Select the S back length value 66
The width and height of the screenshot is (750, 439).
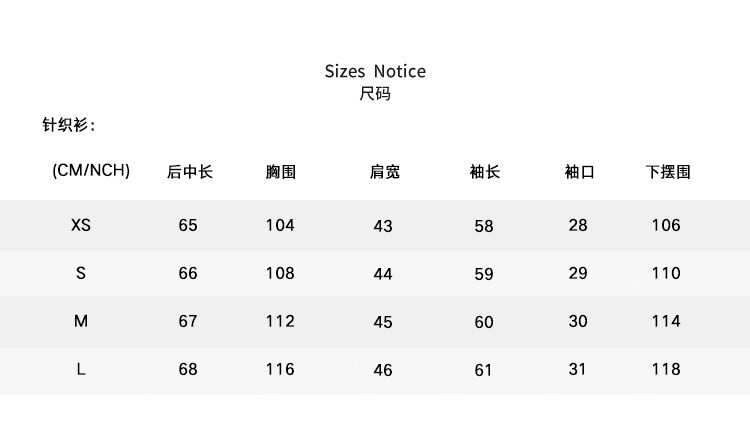tap(188, 273)
